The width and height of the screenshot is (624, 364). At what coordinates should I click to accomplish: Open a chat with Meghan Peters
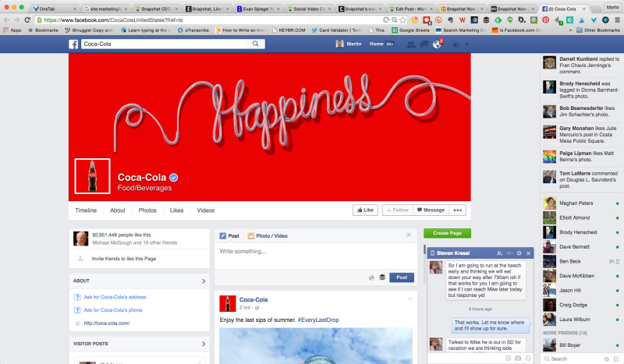[x=581, y=203]
